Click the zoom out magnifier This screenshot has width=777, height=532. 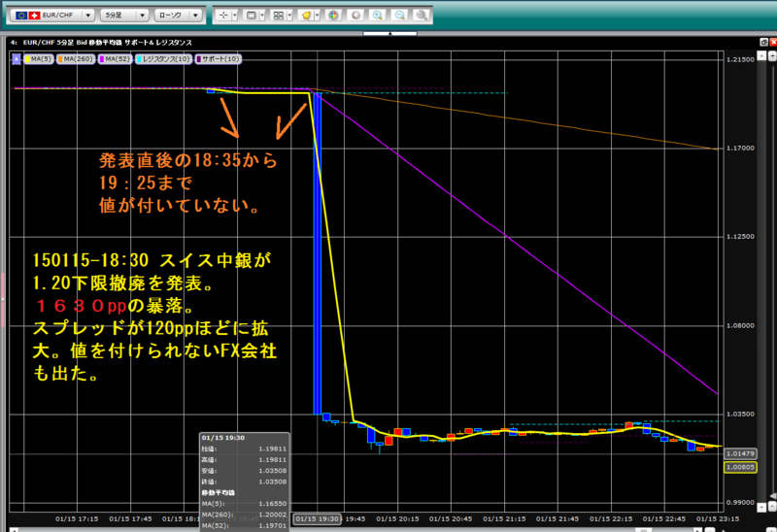pyautogui.click(x=399, y=16)
